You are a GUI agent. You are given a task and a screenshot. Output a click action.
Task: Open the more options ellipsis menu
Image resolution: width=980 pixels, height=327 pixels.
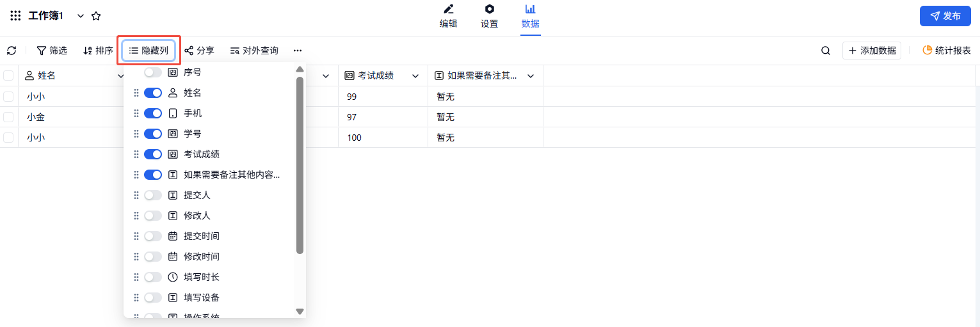298,51
